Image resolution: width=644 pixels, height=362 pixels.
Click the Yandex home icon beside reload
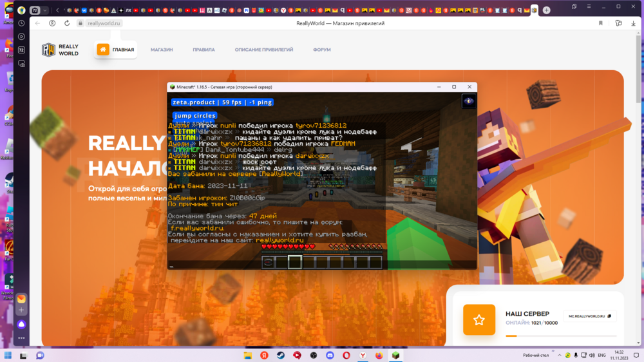(x=52, y=23)
